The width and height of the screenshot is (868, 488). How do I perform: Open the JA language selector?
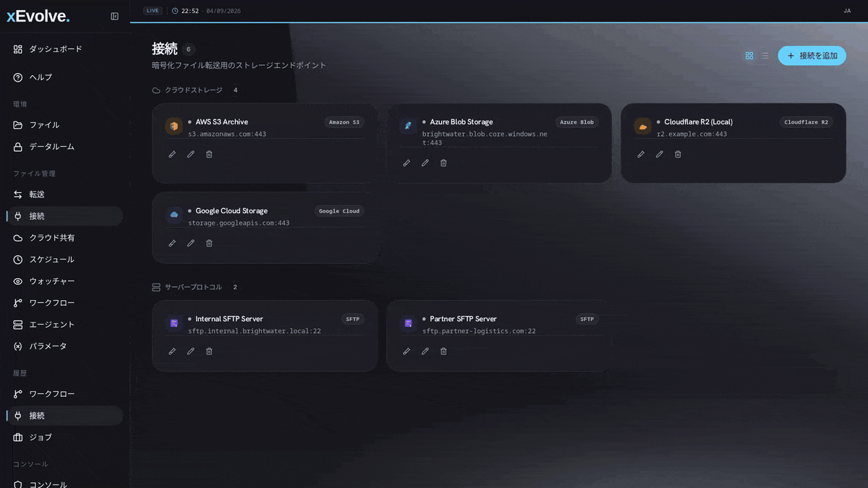[847, 11]
